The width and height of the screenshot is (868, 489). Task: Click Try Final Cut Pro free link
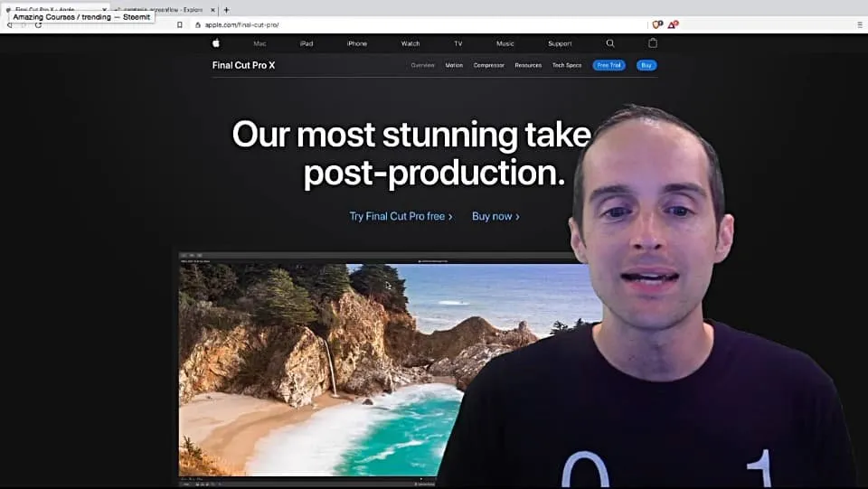[401, 216]
